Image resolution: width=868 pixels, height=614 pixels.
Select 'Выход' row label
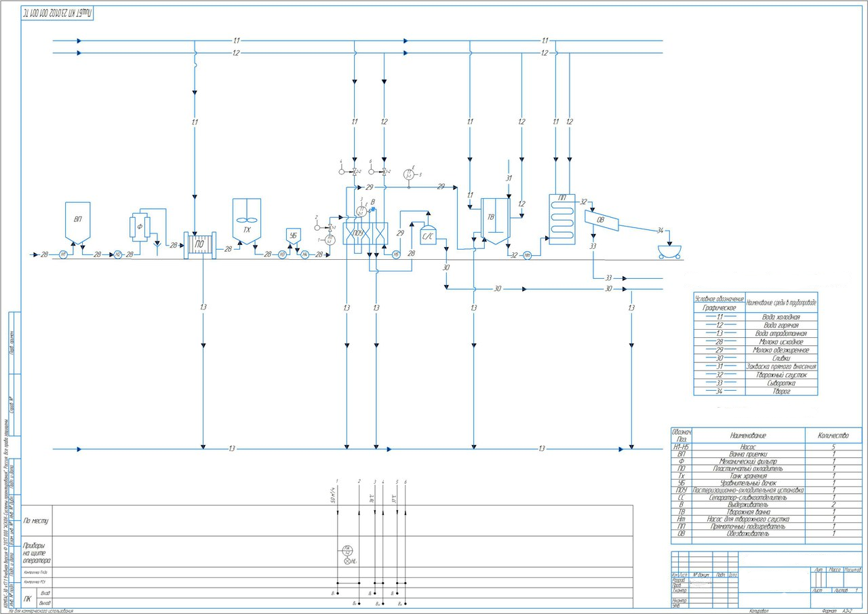(x=46, y=602)
